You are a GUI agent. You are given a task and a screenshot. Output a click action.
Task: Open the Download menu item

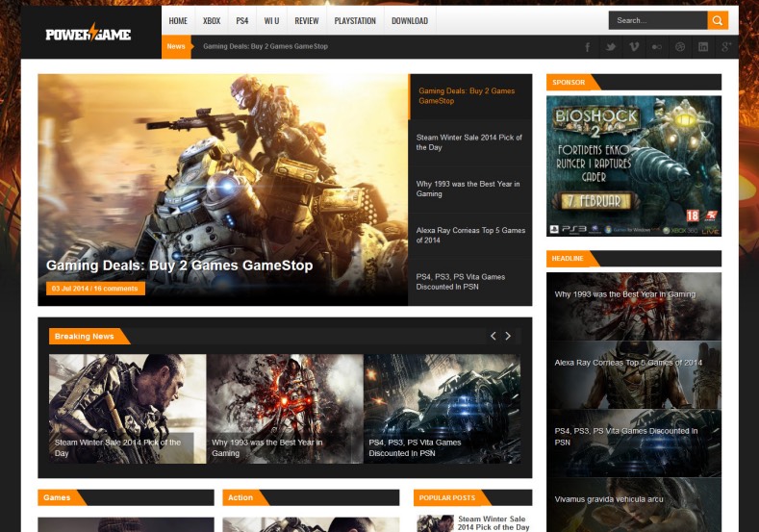pyautogui.click(x=410, y=21)
